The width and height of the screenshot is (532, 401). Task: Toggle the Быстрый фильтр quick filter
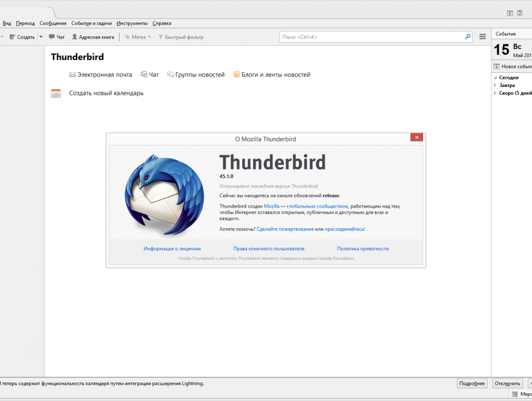(181, 37)
